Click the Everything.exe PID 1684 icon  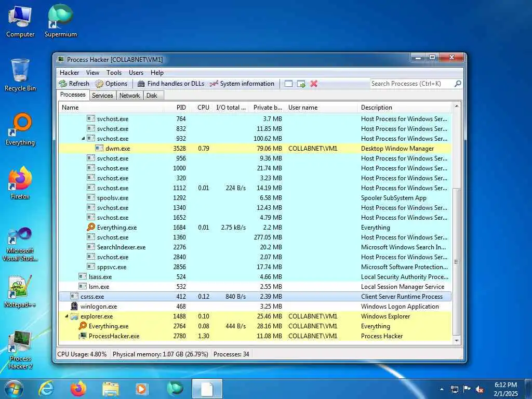coord(90,228)
